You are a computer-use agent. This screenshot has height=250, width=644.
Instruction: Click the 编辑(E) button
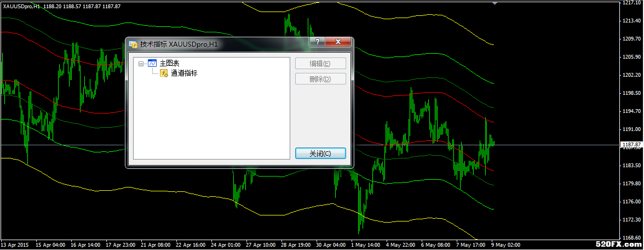[321, 64]
